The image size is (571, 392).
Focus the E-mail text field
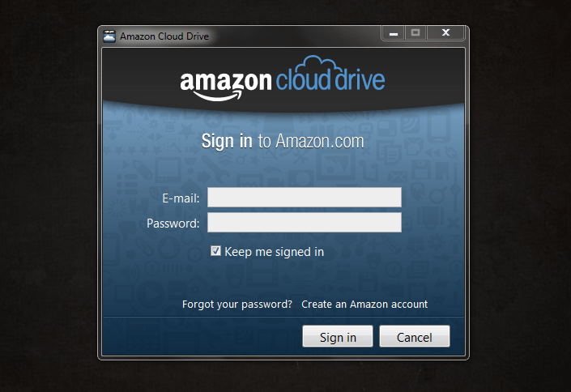tap(305, 198)
